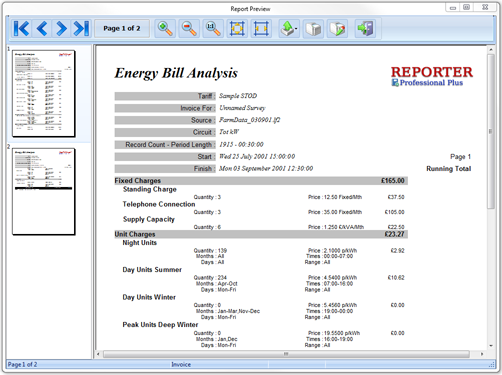Select page 2 thumbnail
This screenshot has width=502, height=375.
coord(44,192)
